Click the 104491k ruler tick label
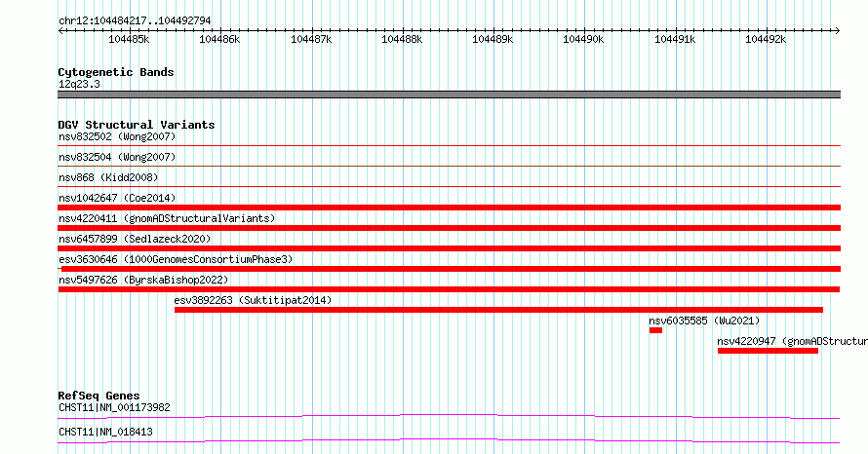This screenshot has height=454, width=868. click(675, 39)
